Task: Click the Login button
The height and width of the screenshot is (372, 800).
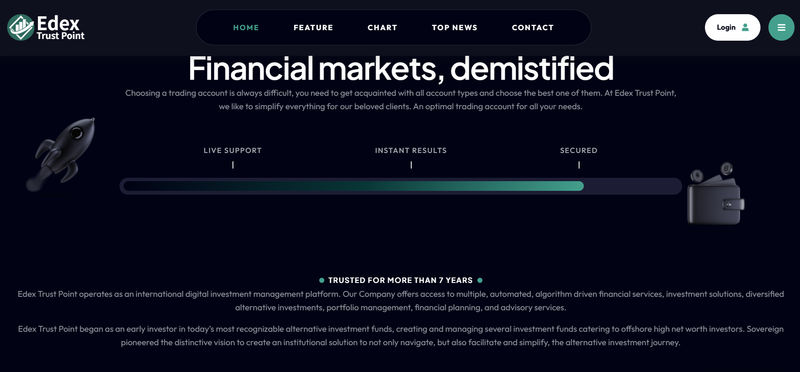Action: click(732, 28)
